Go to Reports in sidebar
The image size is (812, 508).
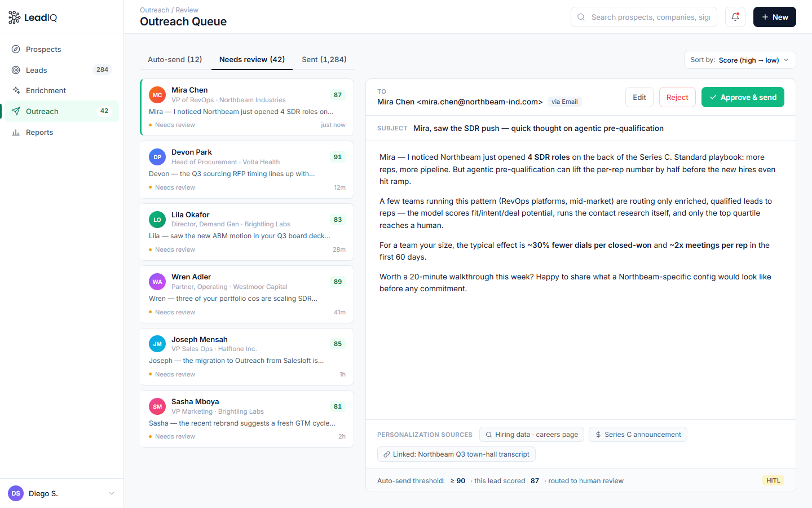[62, 132]
